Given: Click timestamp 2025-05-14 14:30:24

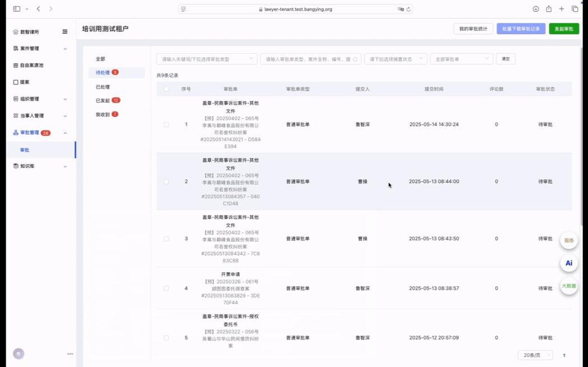Looking at the screenshot, I should point(434,124).
